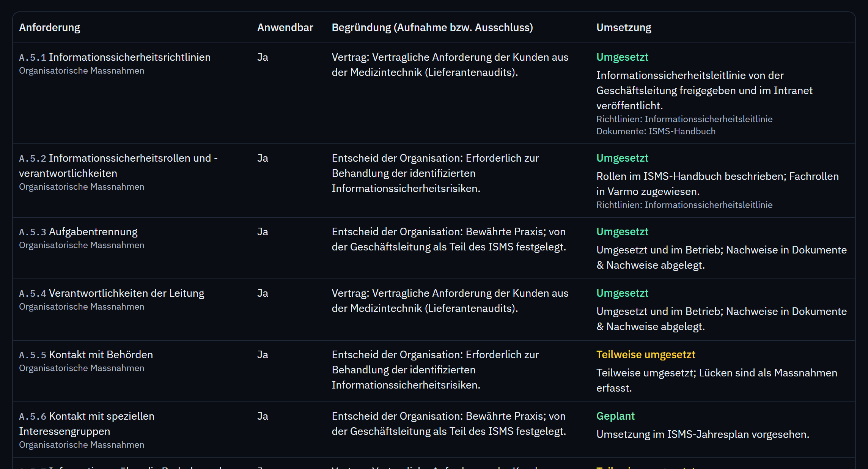Click the Anforderung column header
Image resolution: width=868 pixels, height=469 pixels.
click(49, 28)
